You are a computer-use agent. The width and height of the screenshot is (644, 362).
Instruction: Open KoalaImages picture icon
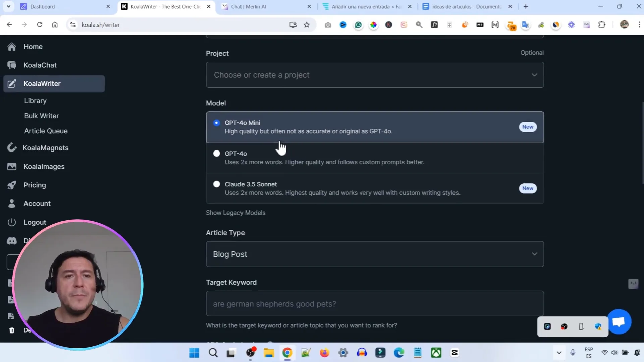[x=12, y=167]
